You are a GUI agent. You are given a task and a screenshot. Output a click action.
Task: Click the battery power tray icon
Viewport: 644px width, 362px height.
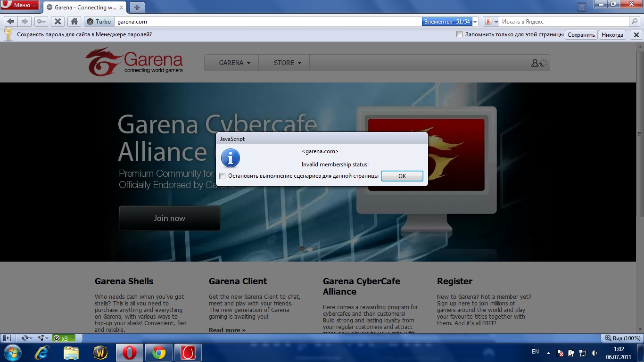571,353
